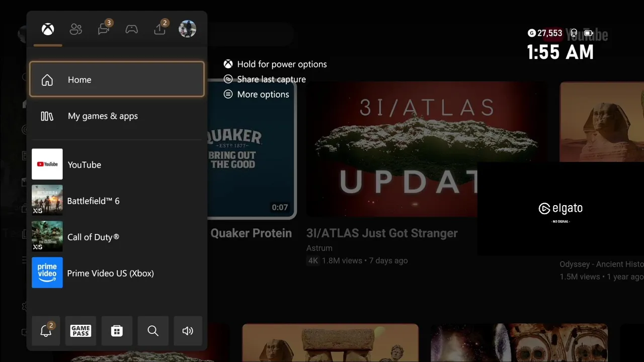Open the Microsoft Store icon

pyautogui.click(x=117, y=330)
